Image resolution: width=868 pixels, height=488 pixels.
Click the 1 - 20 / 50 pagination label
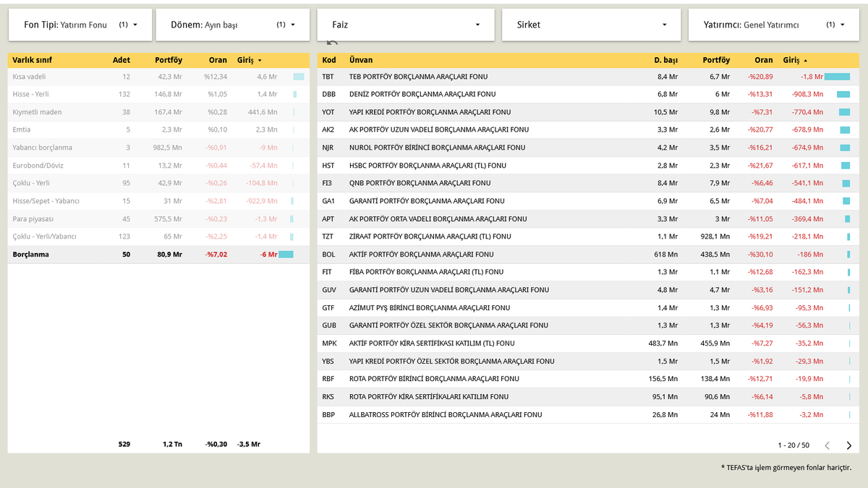[x=793, y=445]
